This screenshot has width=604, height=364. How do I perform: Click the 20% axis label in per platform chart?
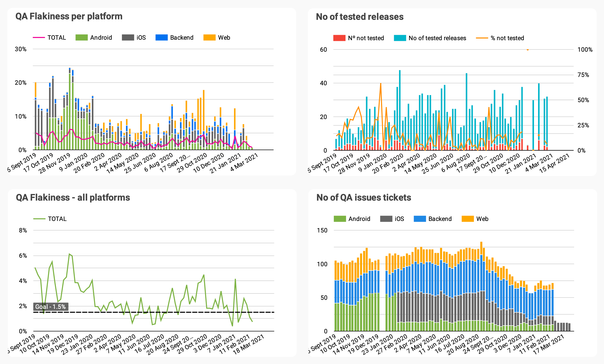pos(21,83)
